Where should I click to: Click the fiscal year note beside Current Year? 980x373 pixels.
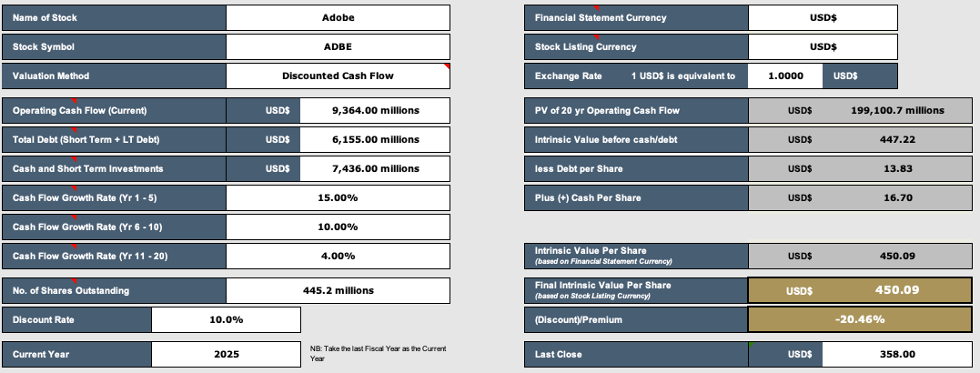379,354
